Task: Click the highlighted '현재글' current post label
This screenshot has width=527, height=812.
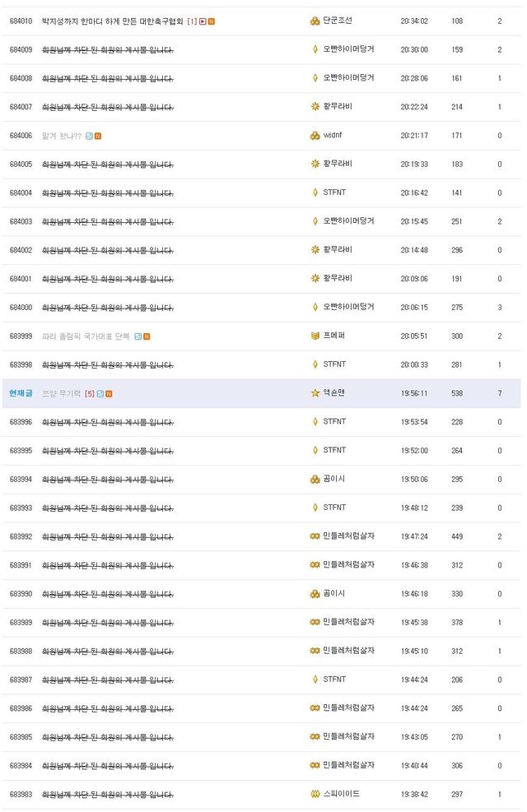Action: (x=21, y=393)
